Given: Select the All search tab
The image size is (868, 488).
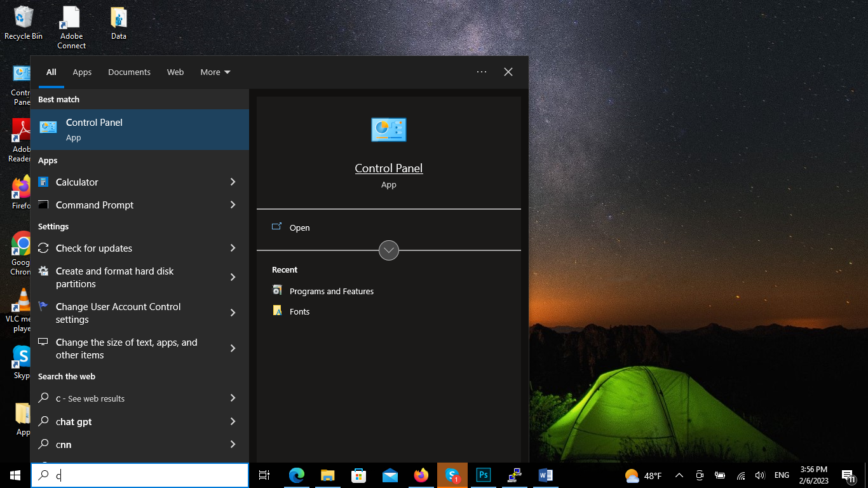Looking at the screenshot, I should pos(51,72).
